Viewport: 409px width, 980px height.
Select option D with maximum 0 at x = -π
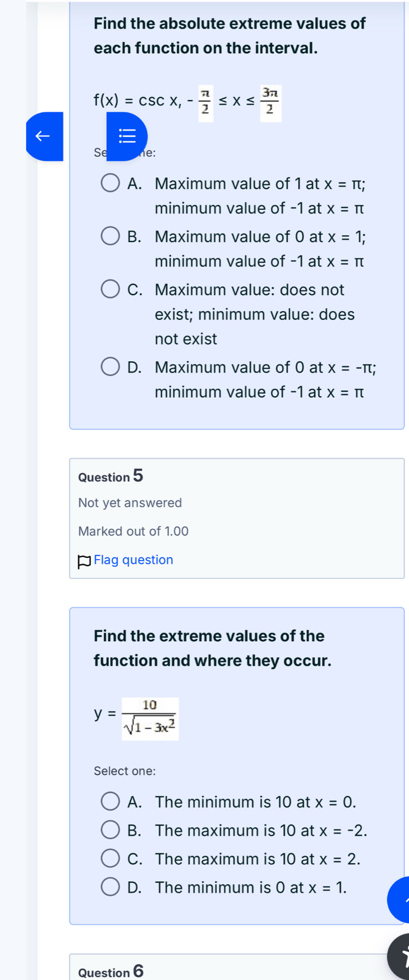coord(110,366)
